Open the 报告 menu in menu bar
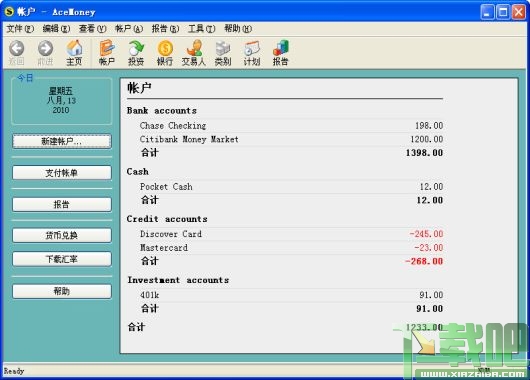The image size is (530, 380). (x=165, y=29)
